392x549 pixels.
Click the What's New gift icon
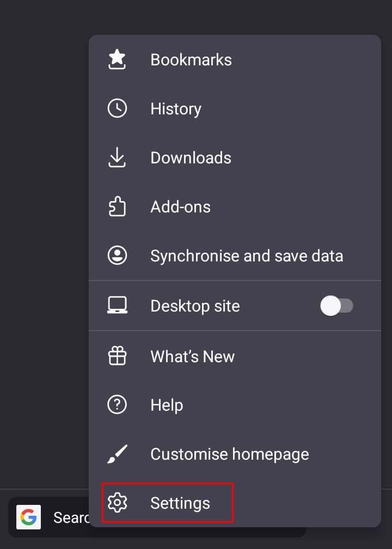[x=117, y=356]
